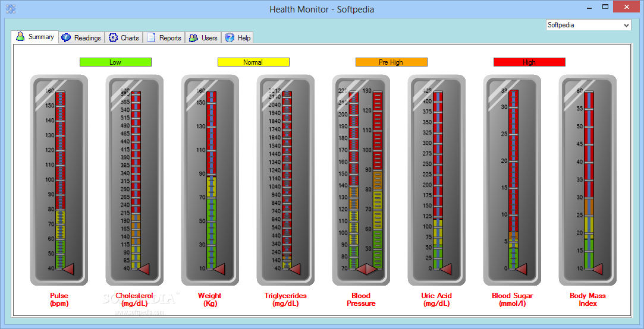
Task: Click the Weight (Kg) label
Action: (x=209, y=300)
